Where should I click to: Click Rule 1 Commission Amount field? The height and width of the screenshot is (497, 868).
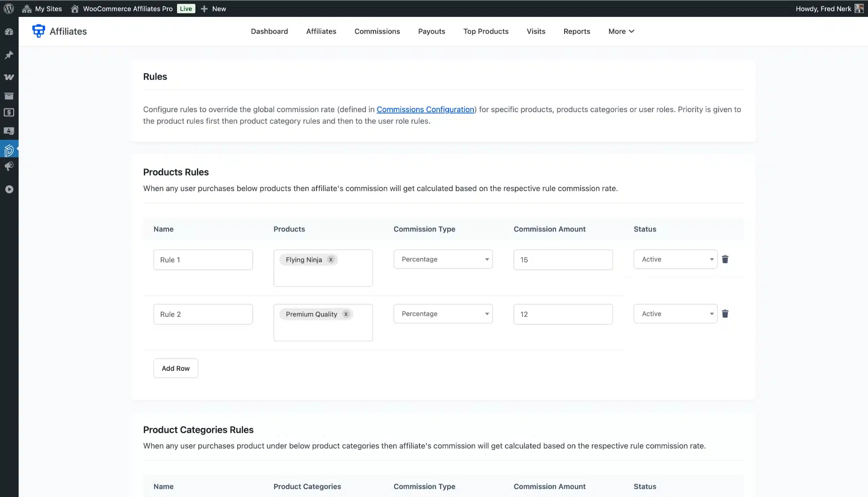point(563,260)
